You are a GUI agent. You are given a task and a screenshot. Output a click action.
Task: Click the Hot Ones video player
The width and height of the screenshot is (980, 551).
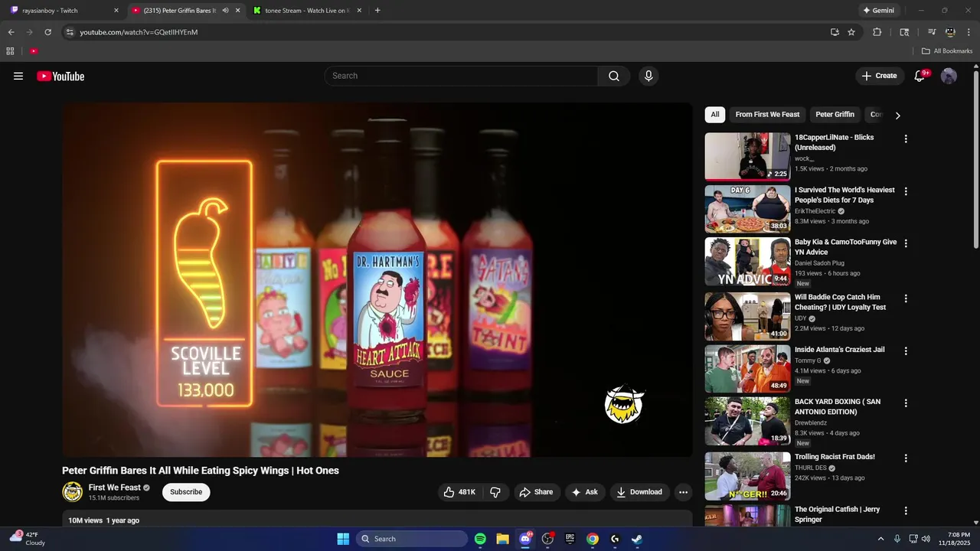pyautogui.click(x=377, y=280)
